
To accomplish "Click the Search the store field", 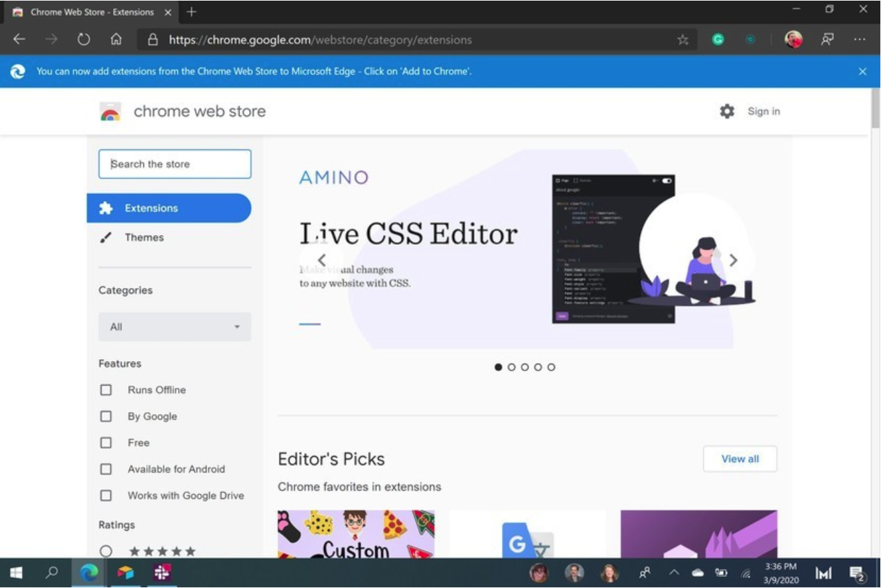I will click(x=174, y=164).
